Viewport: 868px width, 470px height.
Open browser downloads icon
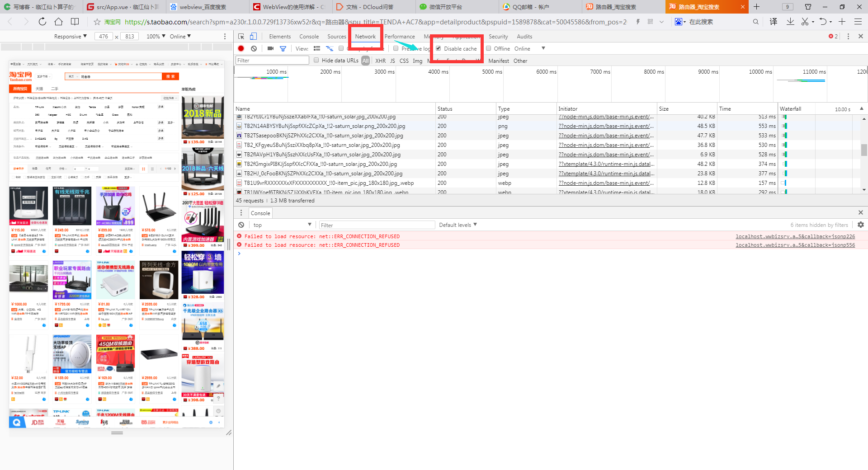(x=790, y=22)
